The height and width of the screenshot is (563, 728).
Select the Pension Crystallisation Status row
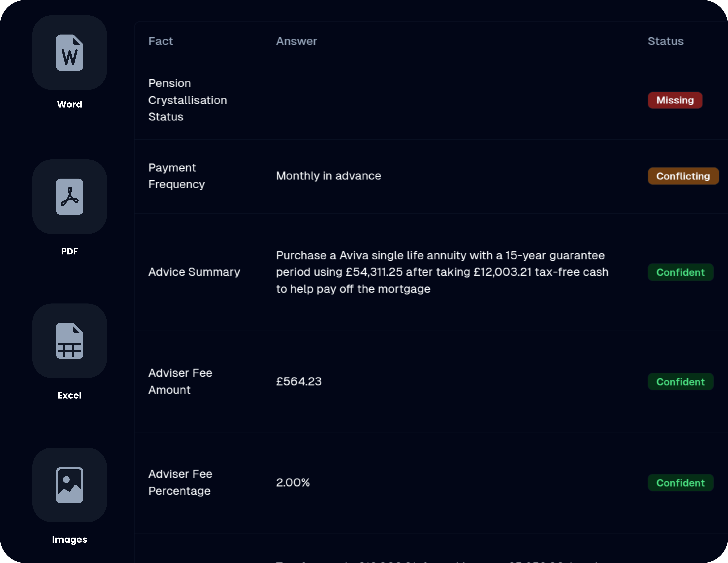pos(431,100)
